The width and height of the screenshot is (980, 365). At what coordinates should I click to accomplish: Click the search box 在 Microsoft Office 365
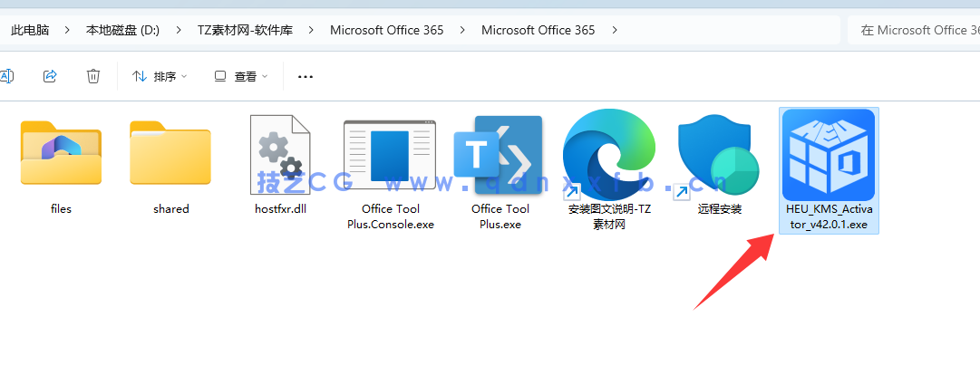pyautogui.click(x=914, y=30)
